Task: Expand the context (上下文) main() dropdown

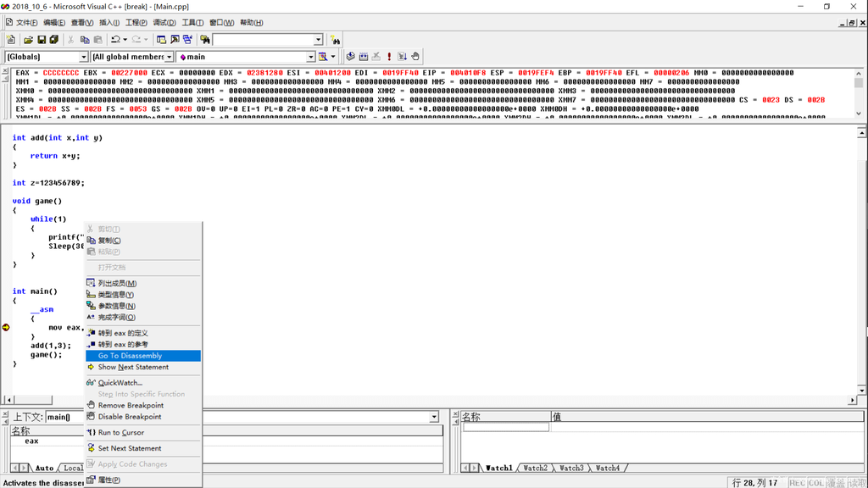Action: (434, 417)
